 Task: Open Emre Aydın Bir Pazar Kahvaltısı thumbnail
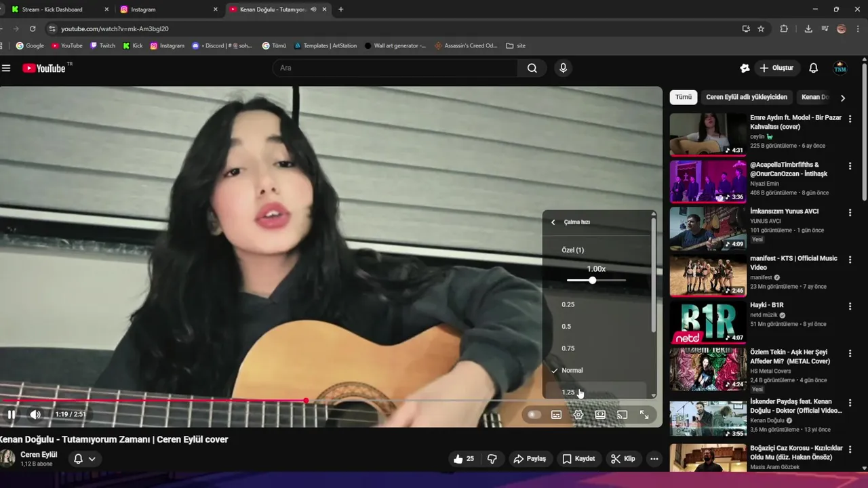[x=708, y=134]
